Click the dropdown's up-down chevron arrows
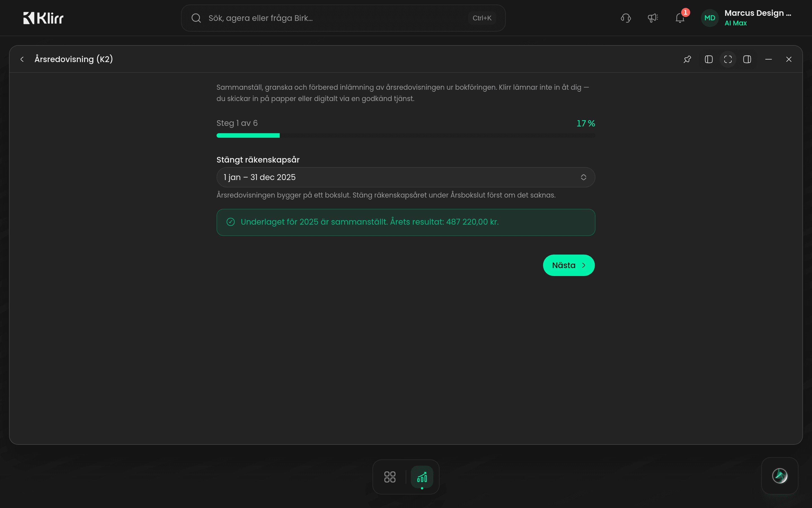This screenshot has width=812, height=508. pyautogui.click(x=584, y=178)
